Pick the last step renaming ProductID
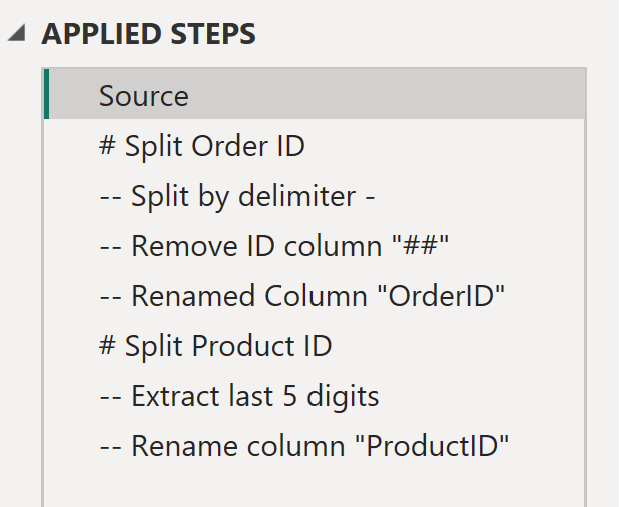The image size is (620, 507). pyautogui.click(x=305, y=446)
